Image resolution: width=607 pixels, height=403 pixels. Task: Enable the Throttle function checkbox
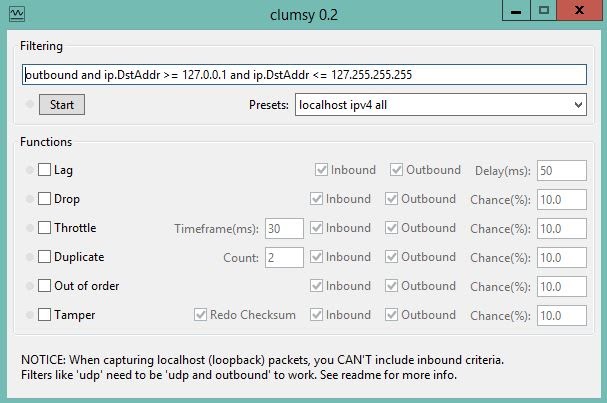click(x=44, y=228)
